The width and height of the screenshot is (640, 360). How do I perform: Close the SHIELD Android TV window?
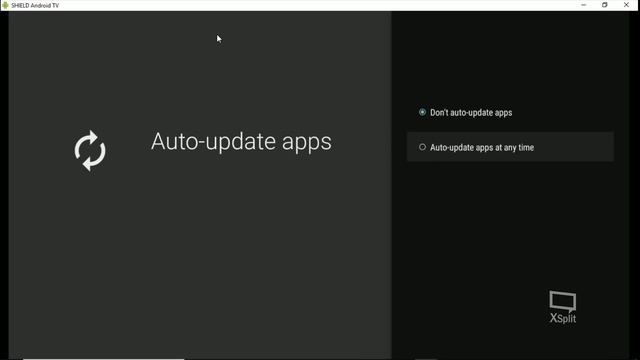tap(627, 5)
